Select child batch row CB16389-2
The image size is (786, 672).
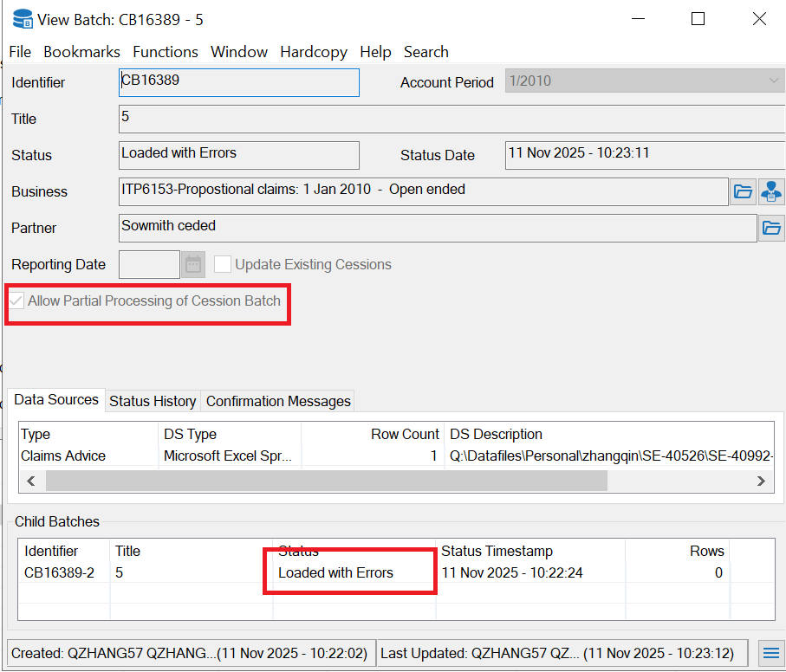(60, 572)
